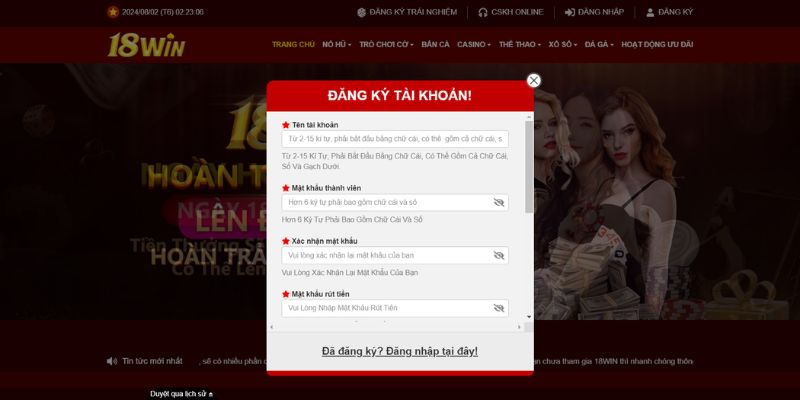Screen dimensions: 800x400
Task: Open the Bắn Cá menu item
Action: (435, 44)
